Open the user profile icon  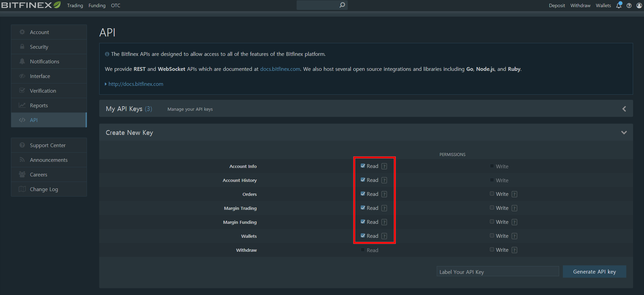tap(639, 5)
